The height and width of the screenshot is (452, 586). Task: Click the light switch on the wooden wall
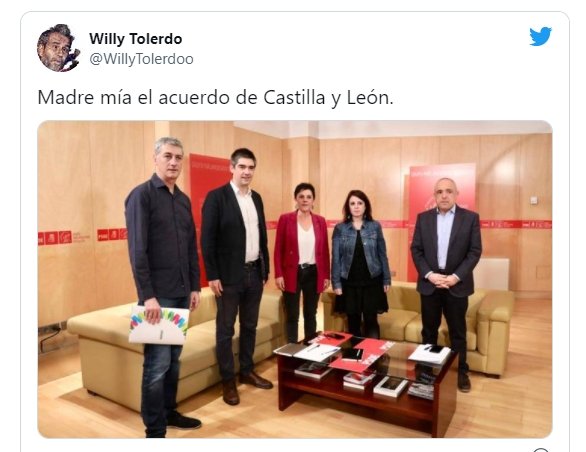534,200
